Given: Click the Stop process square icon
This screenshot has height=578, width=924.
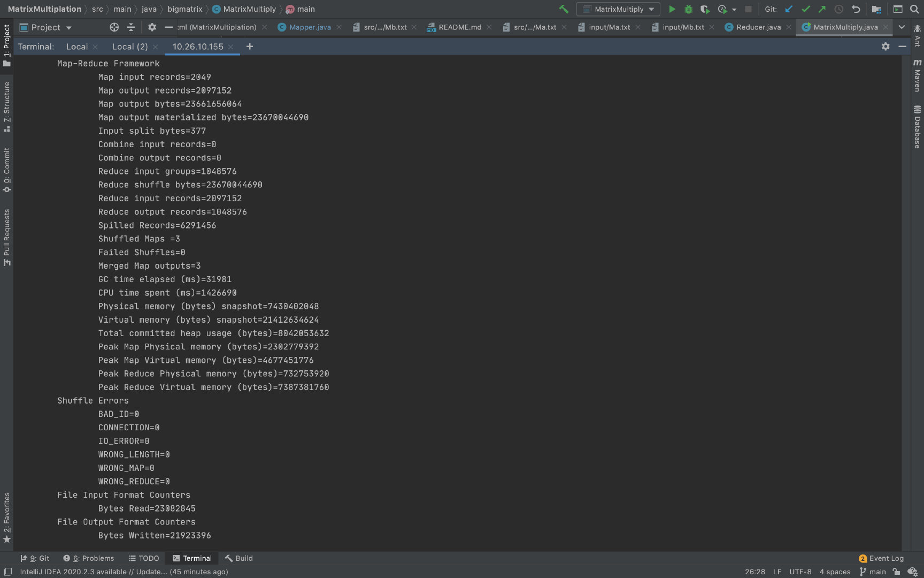Looking at the screenshot, I should coord(749,9).
